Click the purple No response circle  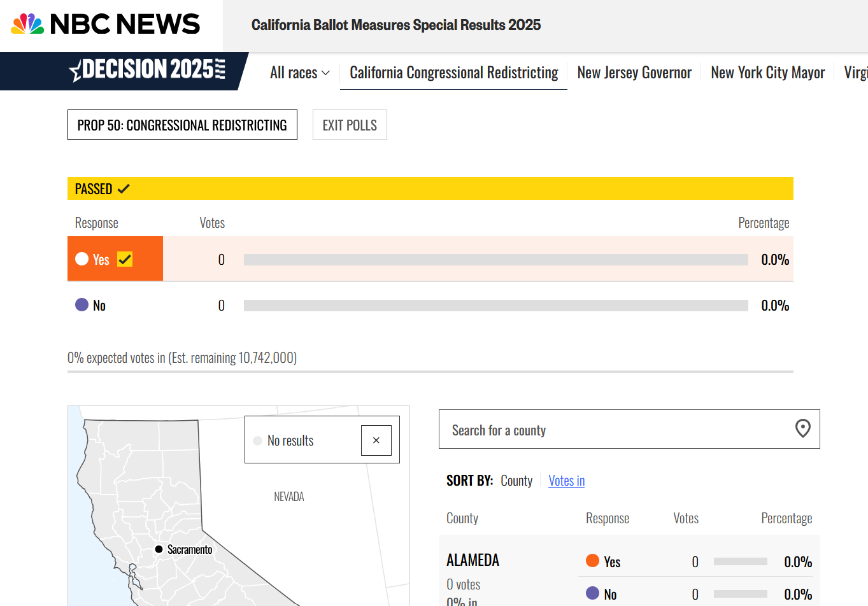click(x=82, y=304)
